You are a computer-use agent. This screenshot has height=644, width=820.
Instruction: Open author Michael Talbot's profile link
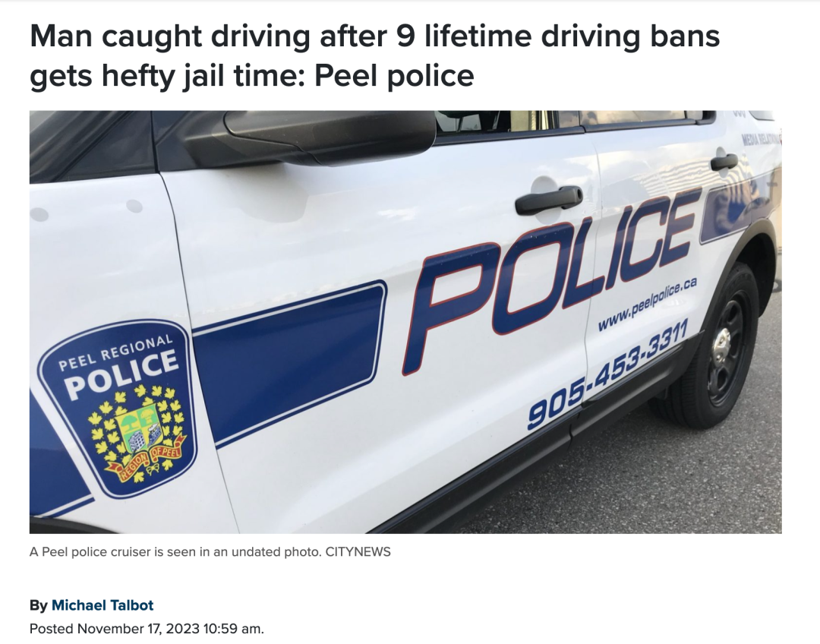102,605
